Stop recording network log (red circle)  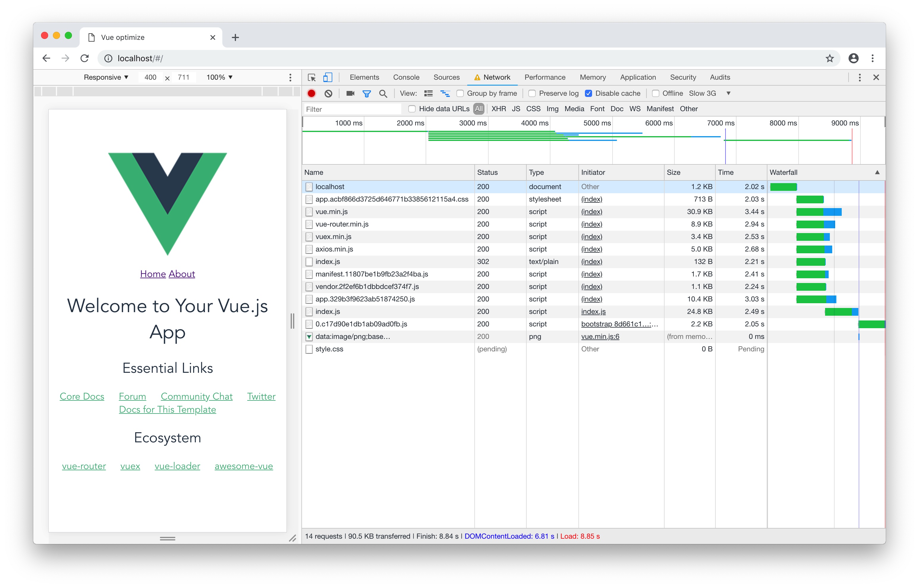point(311,94)
